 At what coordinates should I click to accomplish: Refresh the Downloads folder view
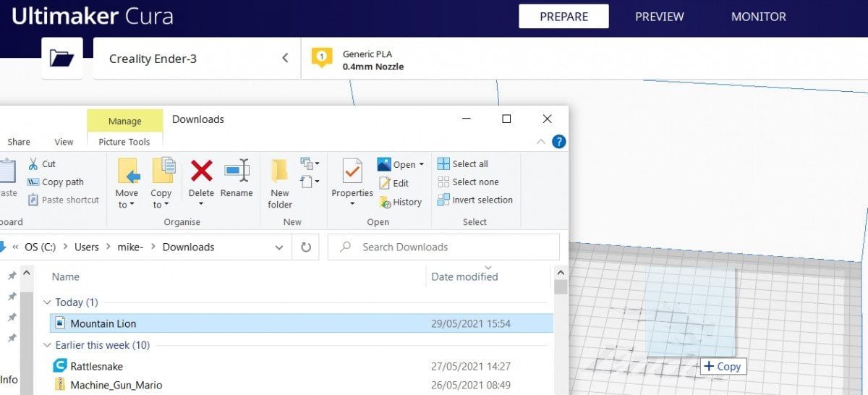pyautogui.click(x=306, y=247)
